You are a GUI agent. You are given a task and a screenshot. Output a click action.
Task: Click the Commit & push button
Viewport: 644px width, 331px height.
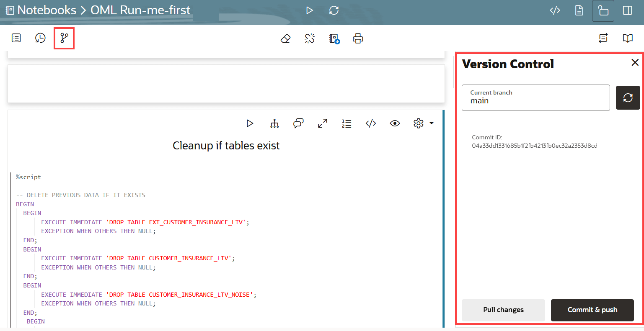coord(592,310)
